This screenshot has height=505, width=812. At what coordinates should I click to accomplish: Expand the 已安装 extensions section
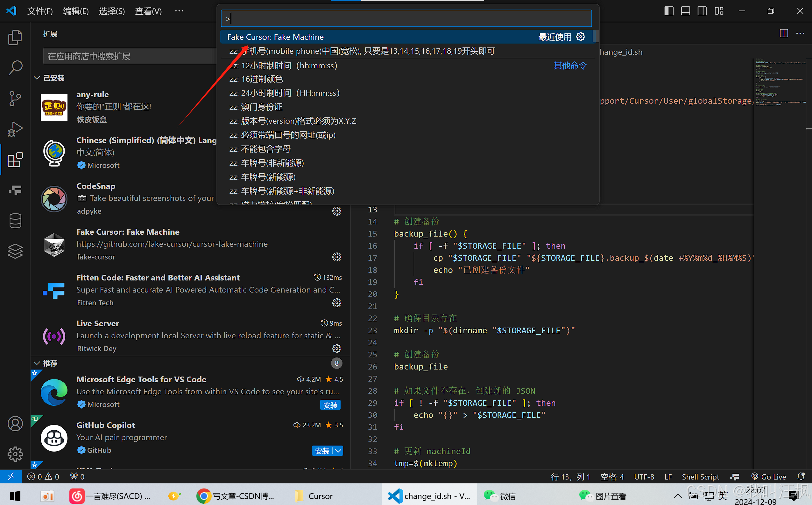tap(37, 77)
